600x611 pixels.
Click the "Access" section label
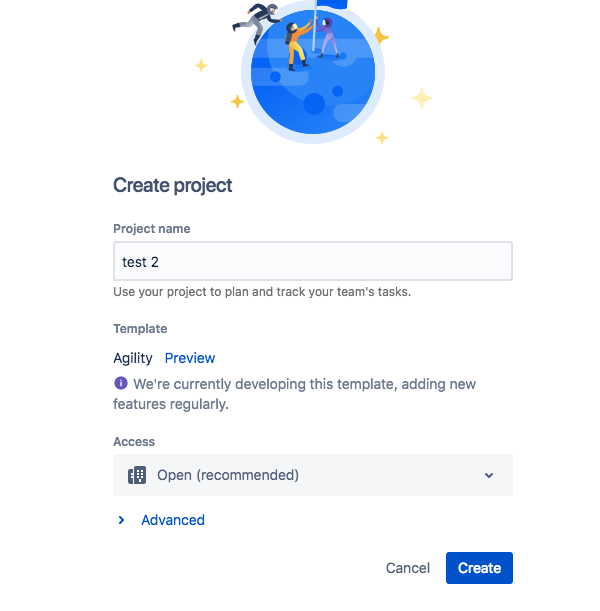tap(134, 441)
